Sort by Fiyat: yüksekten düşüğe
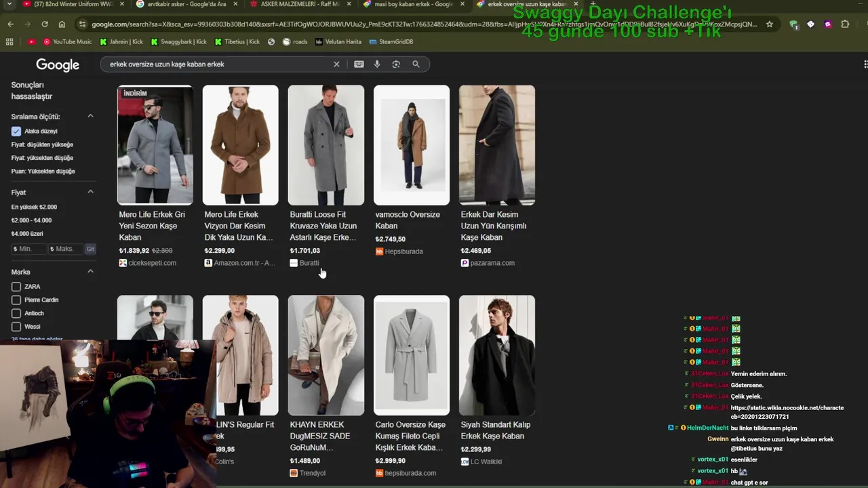868x488 pixels. pos(42,158)
